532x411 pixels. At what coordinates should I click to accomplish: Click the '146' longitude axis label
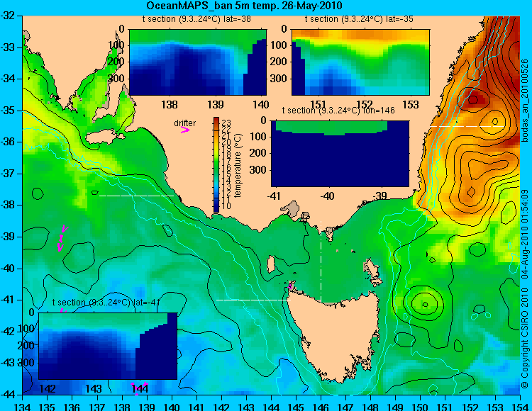[x=321, y=406]
